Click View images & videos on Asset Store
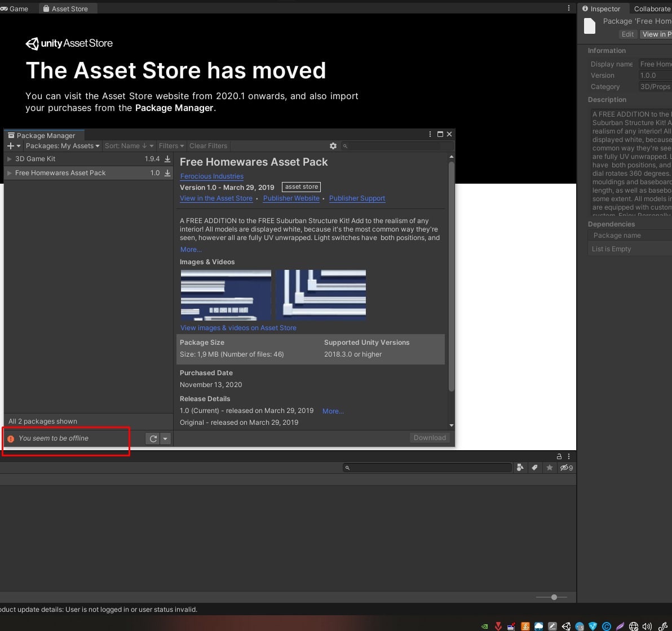The height and width of the screenshot is (631, 672). (238, 328)
